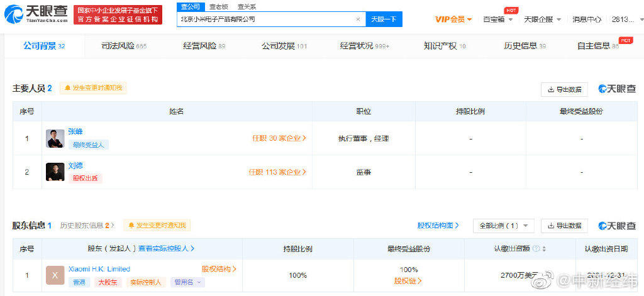The image size is (644, 296).
Task: Open 张峰 name link
Action: click(75, 132)
